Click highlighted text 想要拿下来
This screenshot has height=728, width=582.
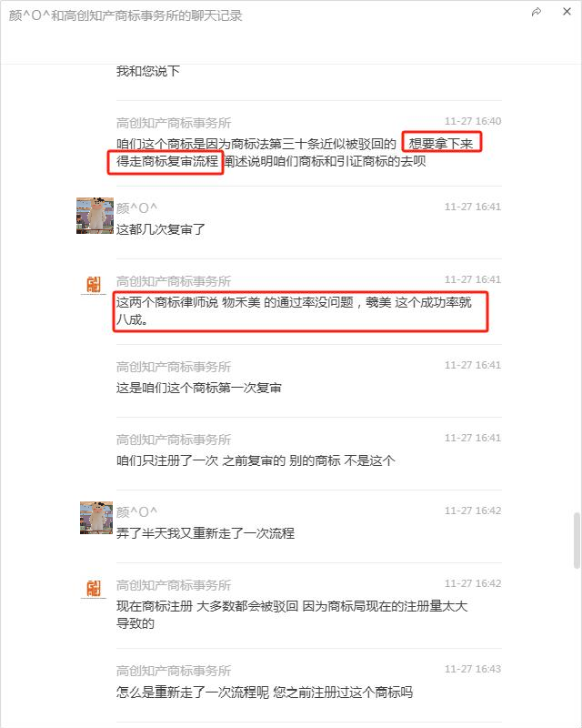tap(441, 144)
